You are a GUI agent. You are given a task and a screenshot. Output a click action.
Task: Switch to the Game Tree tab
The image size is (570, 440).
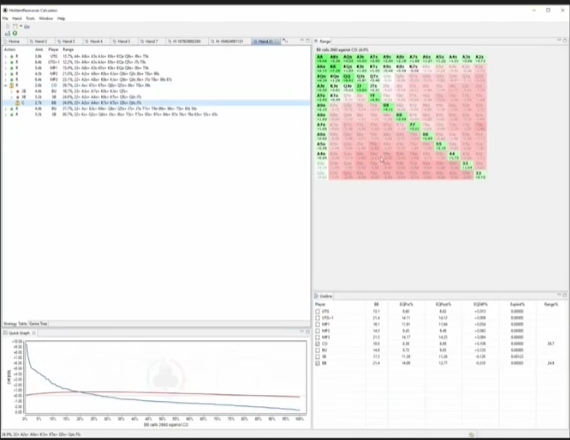(x=38, y=324)
